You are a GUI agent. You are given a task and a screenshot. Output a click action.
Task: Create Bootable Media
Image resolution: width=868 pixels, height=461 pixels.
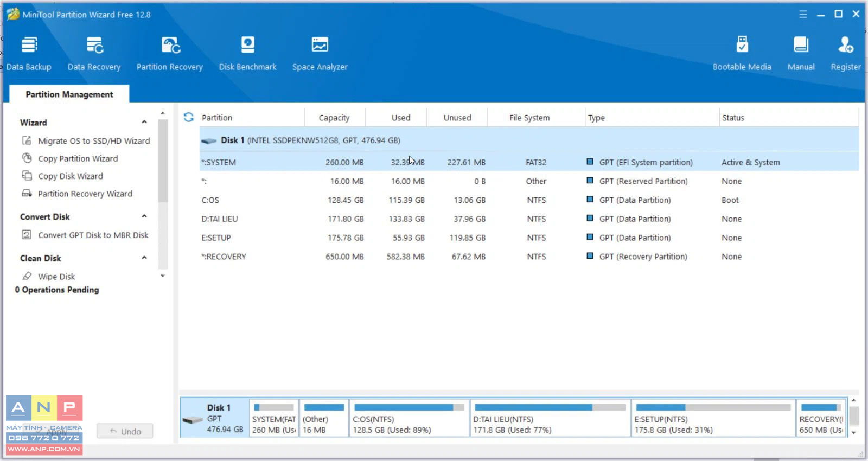pyautogui.click(x=742, y=53)
